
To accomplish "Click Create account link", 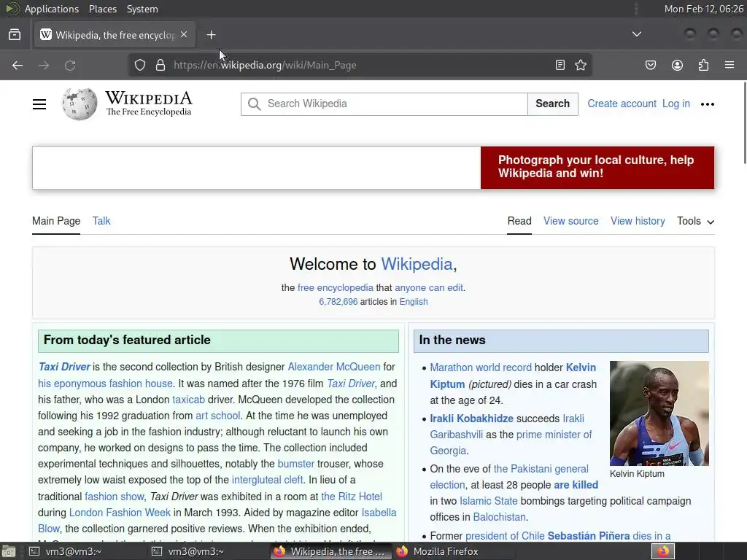I will coord(622,104).
